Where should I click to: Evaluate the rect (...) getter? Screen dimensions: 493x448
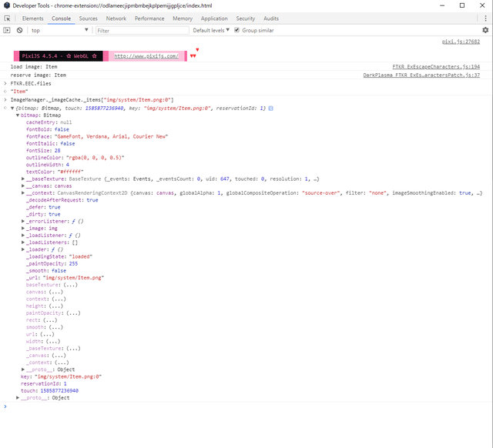tap(50, 320)
